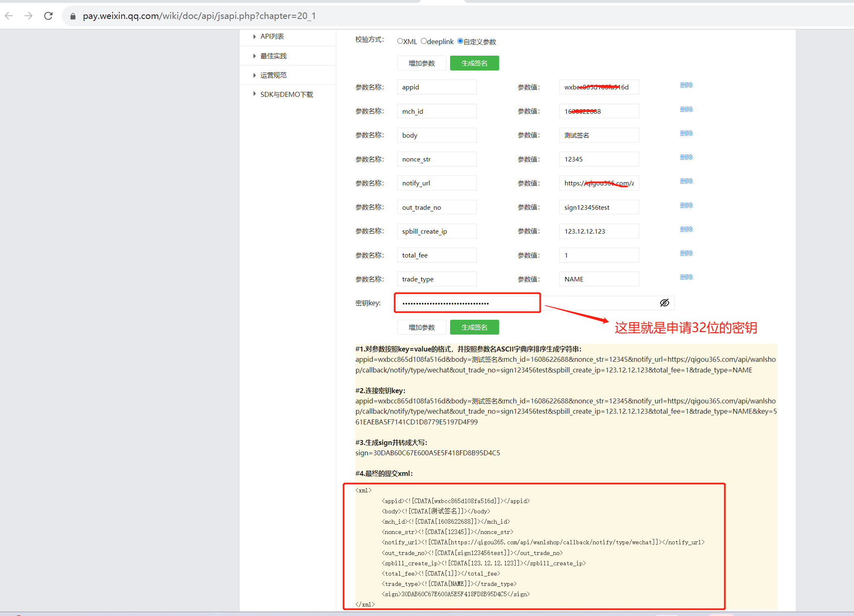
Task: Expand the API列表 sidebar section
Action: click(x=272, y=36)
